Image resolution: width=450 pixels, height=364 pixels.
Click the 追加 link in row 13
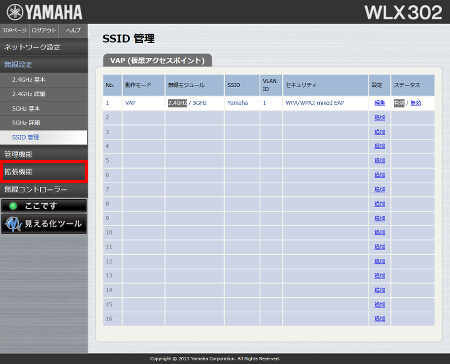click(380, 276)
